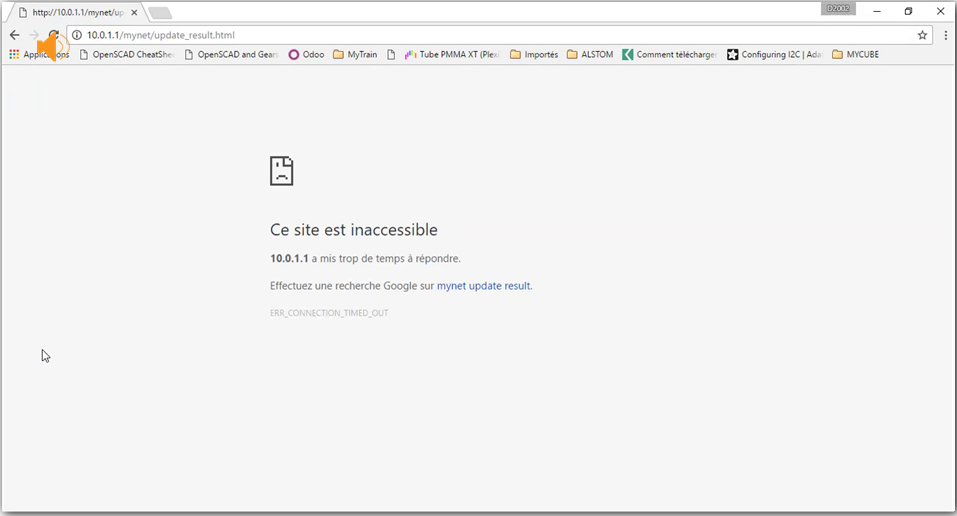Bookmark this page with the star icon
Image resolution: width=957 pixels, height=516 pixels.
pos(922,35)
